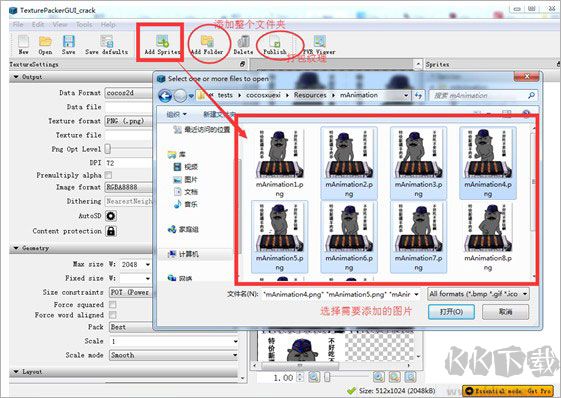
Task: Open the Documents library in sidebar
Action: click(x=186, y=192)
